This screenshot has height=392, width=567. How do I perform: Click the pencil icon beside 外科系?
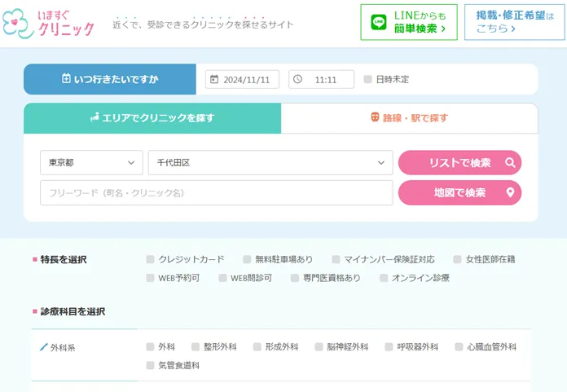pos(44,347)
